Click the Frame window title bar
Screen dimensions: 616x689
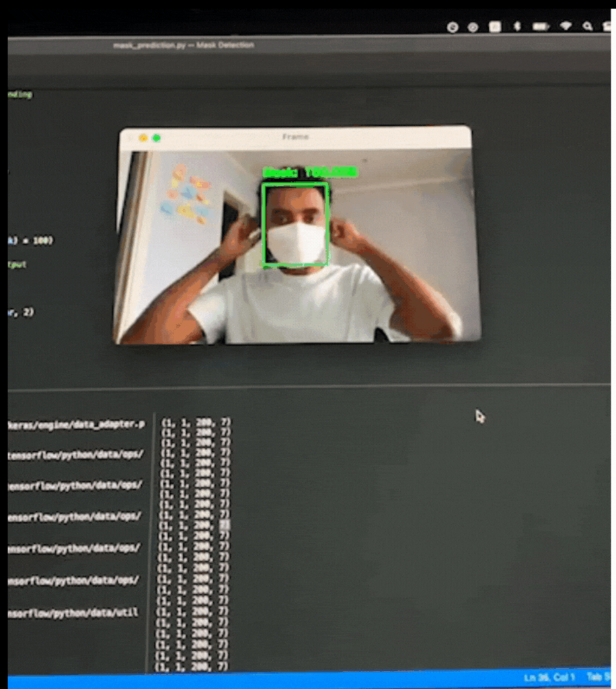click(x=295, y=137)
